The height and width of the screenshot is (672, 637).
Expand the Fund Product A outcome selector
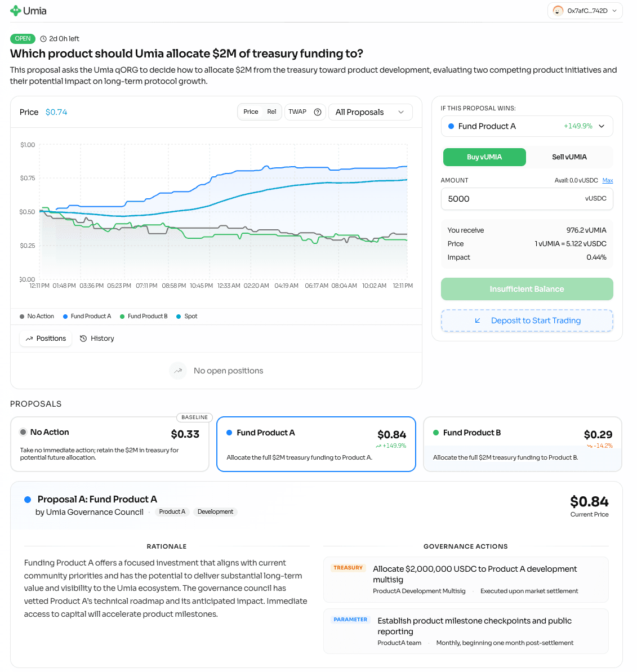click(x=527, y=126)
